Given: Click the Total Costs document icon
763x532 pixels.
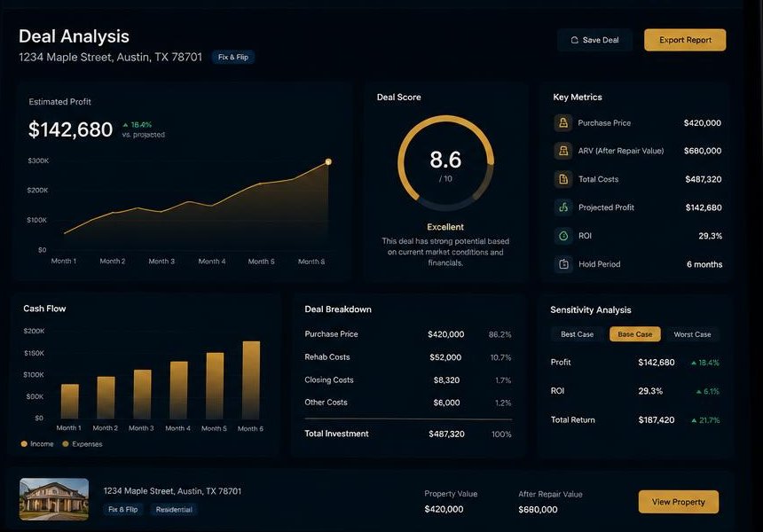Looking at the screenshot, I should tap(563, 179).
